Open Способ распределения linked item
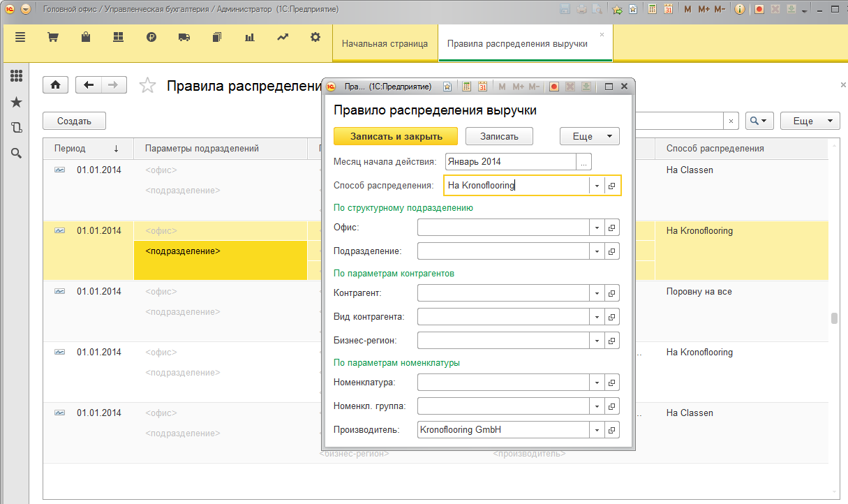This screenshot has height=504, width=848. 612,186
